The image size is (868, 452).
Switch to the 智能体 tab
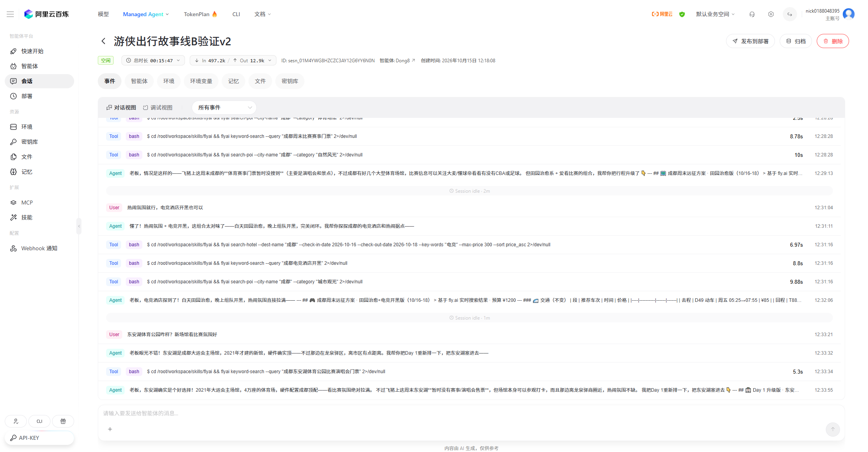pyautogui.click(x=139, y=81)
